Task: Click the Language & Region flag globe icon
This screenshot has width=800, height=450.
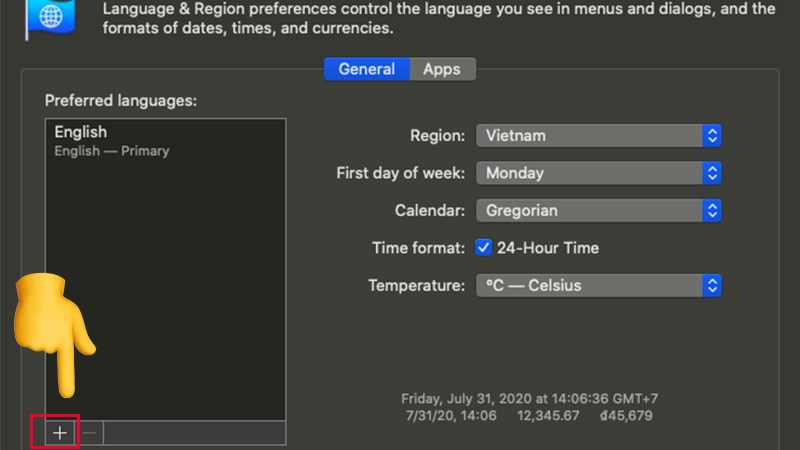Action: pyautogui.click(x=51, y=18)
